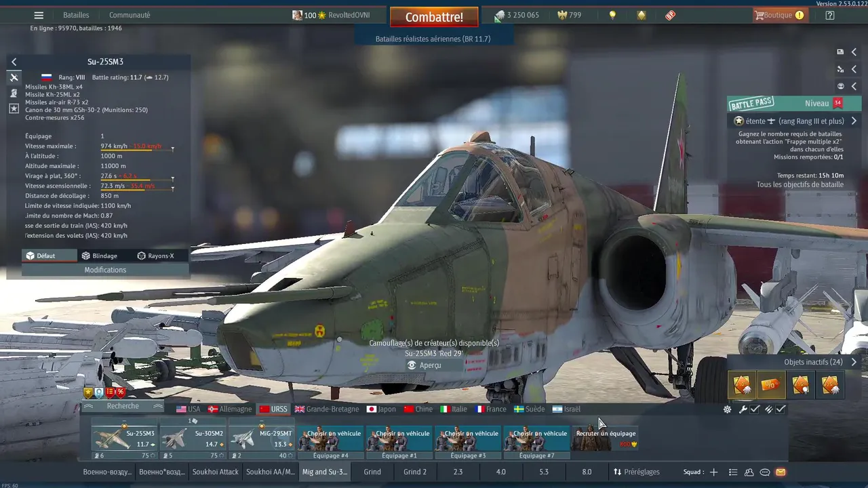868x488 pixels.
Task: Expand the first right-side panel chevron
Action: (x=854, y=52)
